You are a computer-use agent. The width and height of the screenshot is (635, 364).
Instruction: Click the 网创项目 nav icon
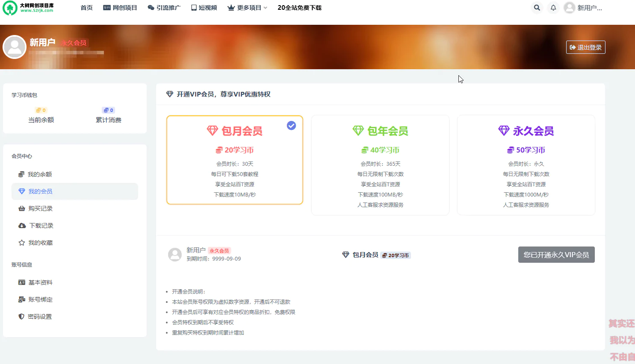tap(107, 8)
